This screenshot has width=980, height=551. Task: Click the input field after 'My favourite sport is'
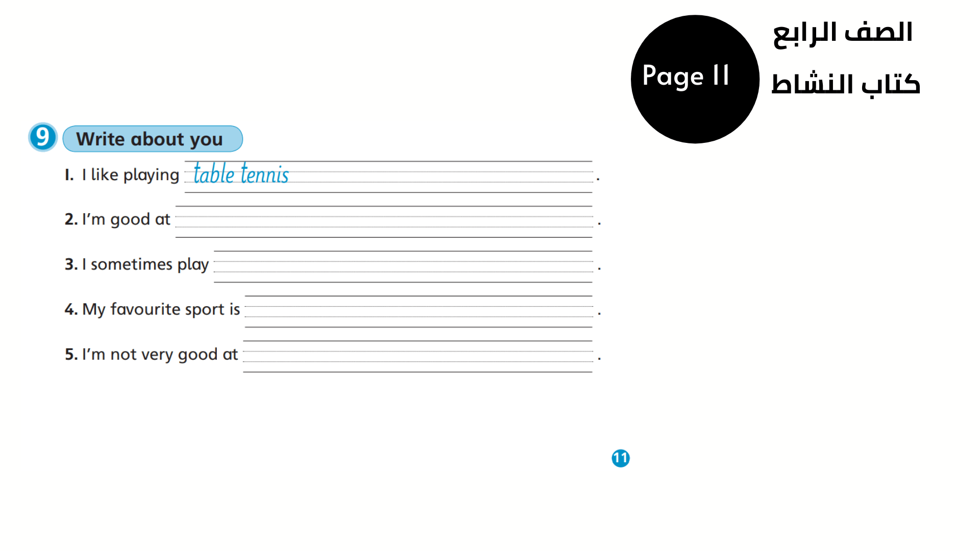click(418, 309)
